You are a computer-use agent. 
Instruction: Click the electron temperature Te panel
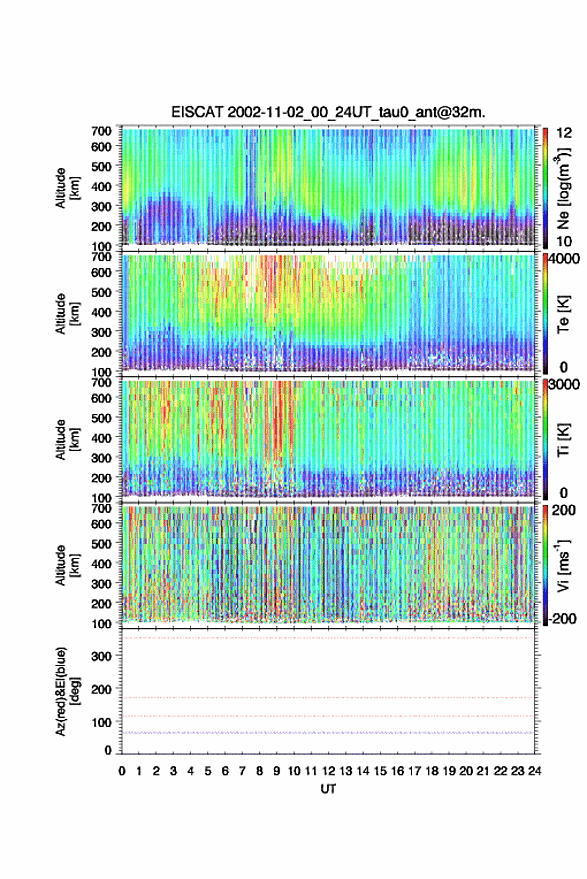coord(328,313)
